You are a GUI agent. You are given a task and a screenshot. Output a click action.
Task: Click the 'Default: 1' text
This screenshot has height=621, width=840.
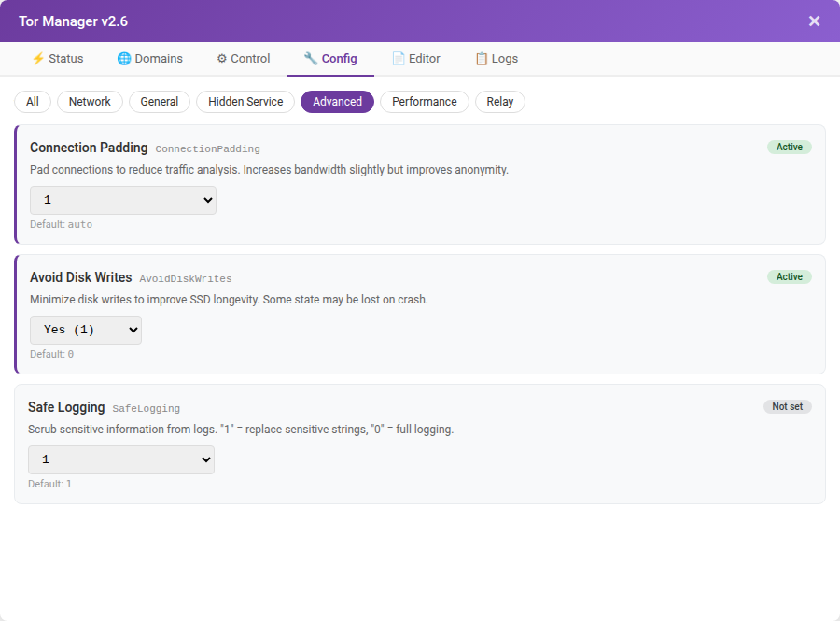[49, 484]
